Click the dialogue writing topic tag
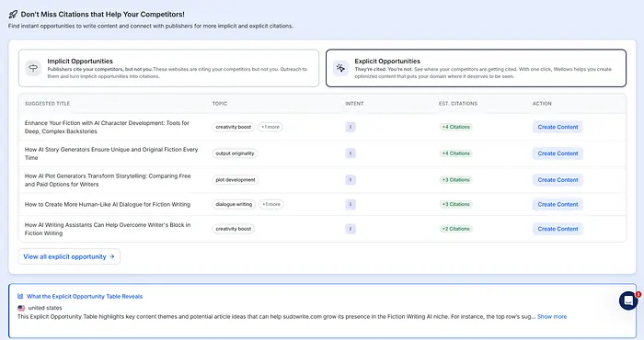Viewport: 644px width, 340px height. (234, 204)
